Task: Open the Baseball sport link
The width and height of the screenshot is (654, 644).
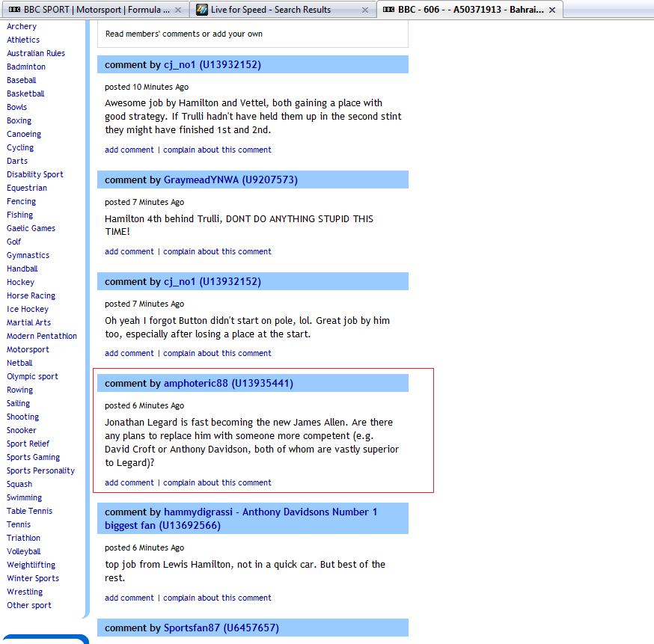Action: pyautogui.click(x=21, y=80)
